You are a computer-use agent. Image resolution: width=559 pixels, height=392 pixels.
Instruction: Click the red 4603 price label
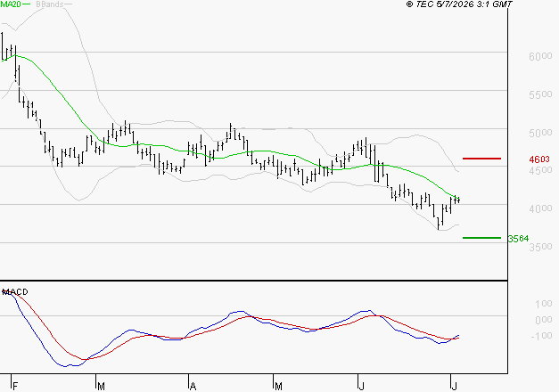pos(539,159)
